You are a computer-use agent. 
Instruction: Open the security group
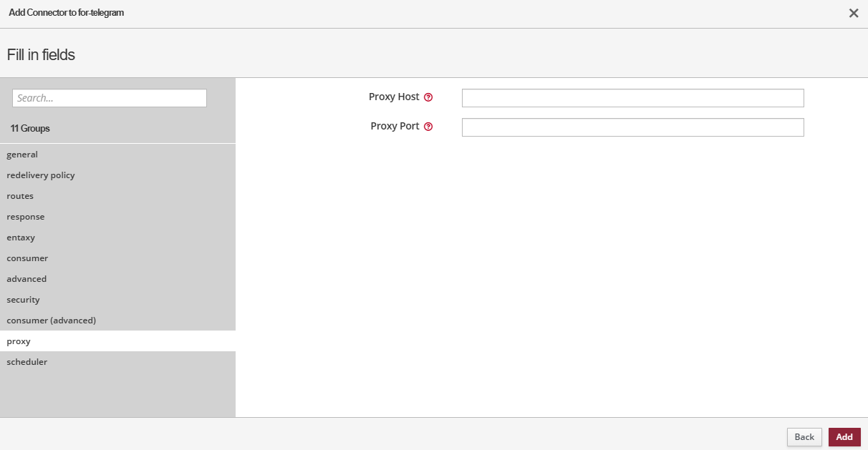click(24, 300)
